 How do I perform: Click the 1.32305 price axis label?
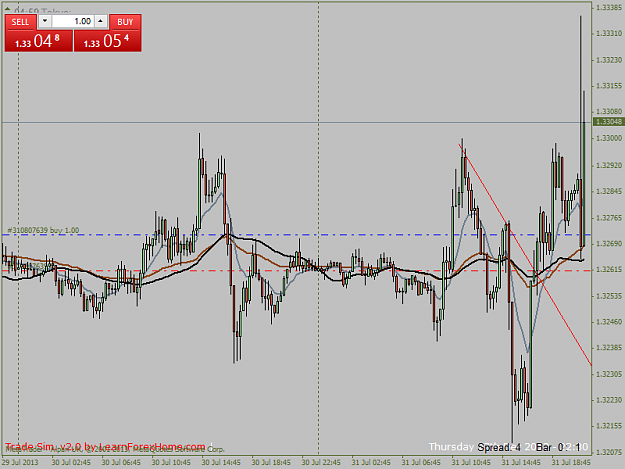click(609, 374)
